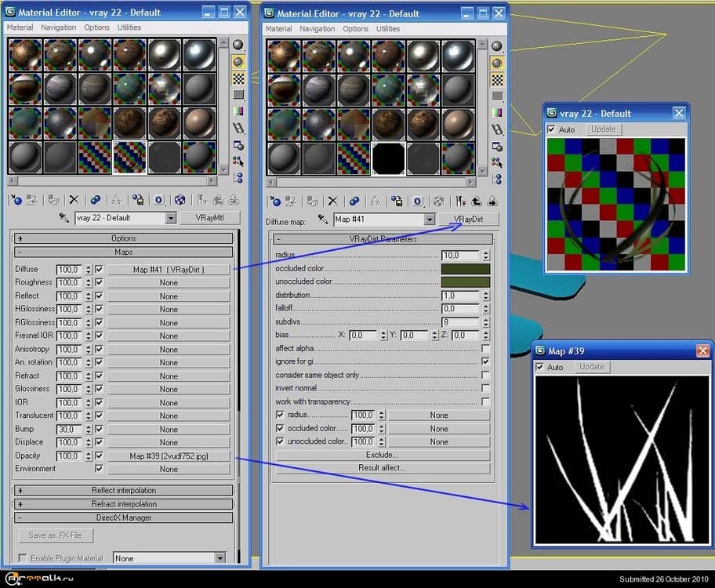
Task: Open the Map #41 name dropdown
Action: [428, 220]
